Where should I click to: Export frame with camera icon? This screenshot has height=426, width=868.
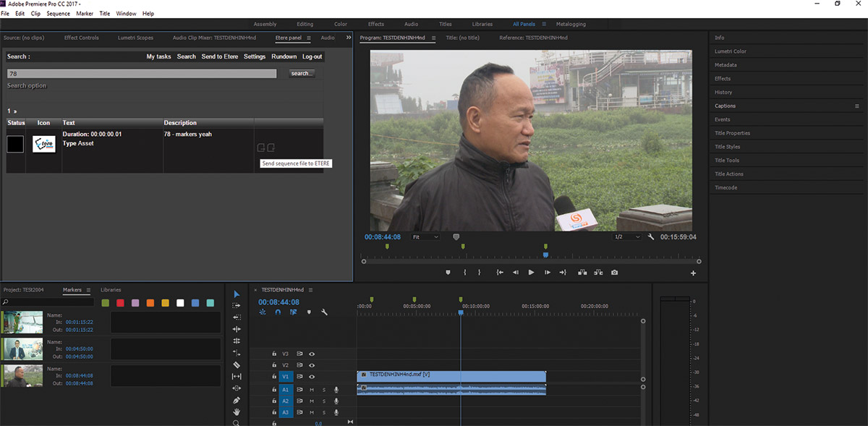tap(614, 273)
